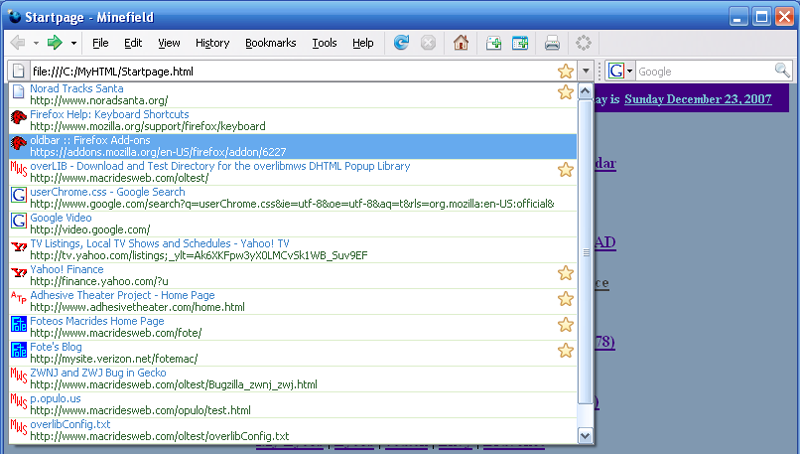Select userChrome.css - Google Search entry

tap(293, 198)
